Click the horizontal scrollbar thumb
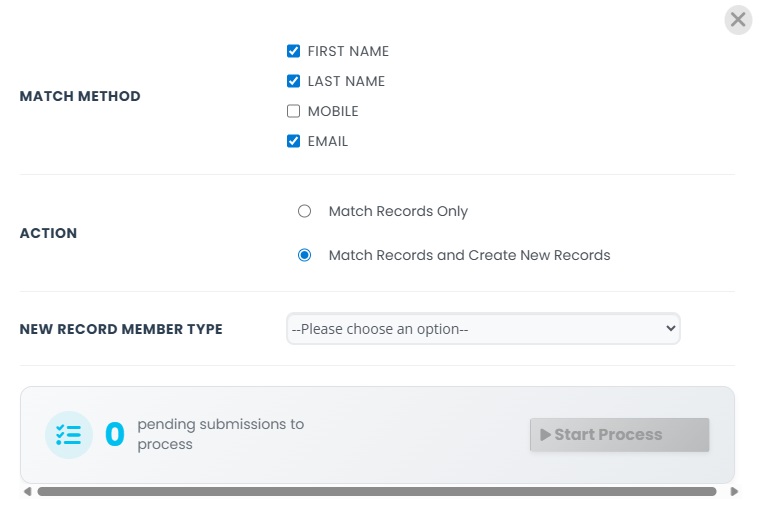This screenshot has width=762, height=515. point(377,492)
